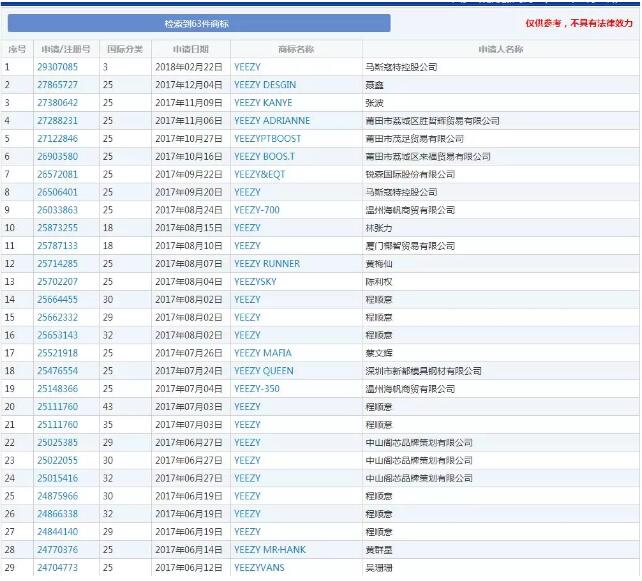
Task: Open registration number 27865727
Action: 57,85
